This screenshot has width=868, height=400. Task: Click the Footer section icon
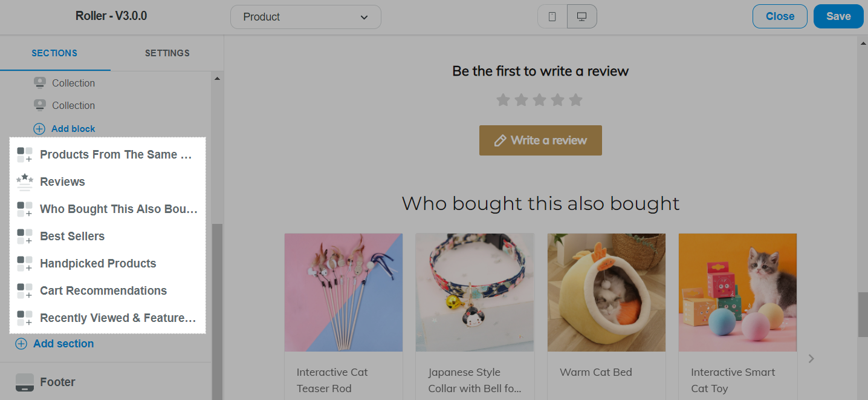[x=25, y=382]
